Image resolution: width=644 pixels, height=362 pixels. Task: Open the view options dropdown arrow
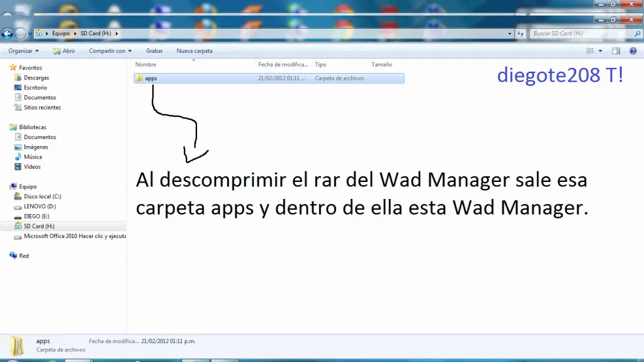click(x=601, y=51)
